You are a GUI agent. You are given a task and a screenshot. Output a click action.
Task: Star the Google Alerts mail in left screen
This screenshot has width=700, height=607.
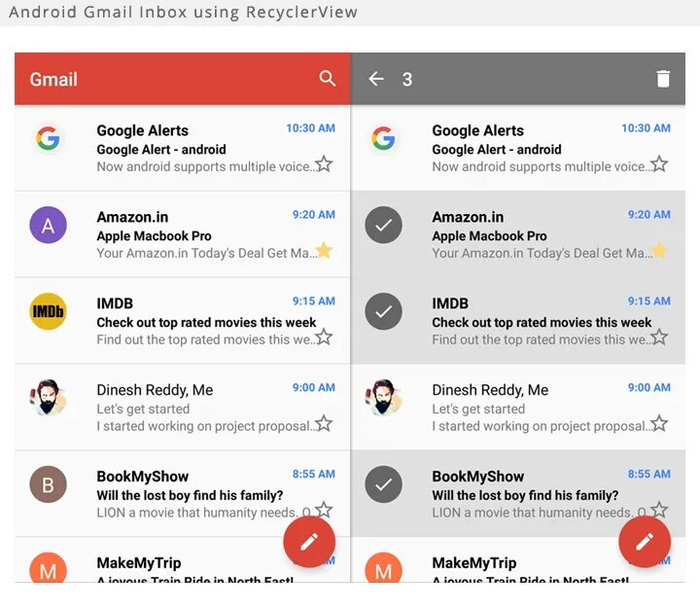[x=324, y=164]
